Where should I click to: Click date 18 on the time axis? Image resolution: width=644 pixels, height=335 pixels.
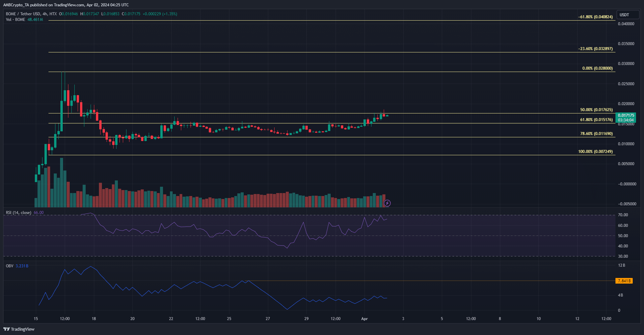click(x=94, y=319)
